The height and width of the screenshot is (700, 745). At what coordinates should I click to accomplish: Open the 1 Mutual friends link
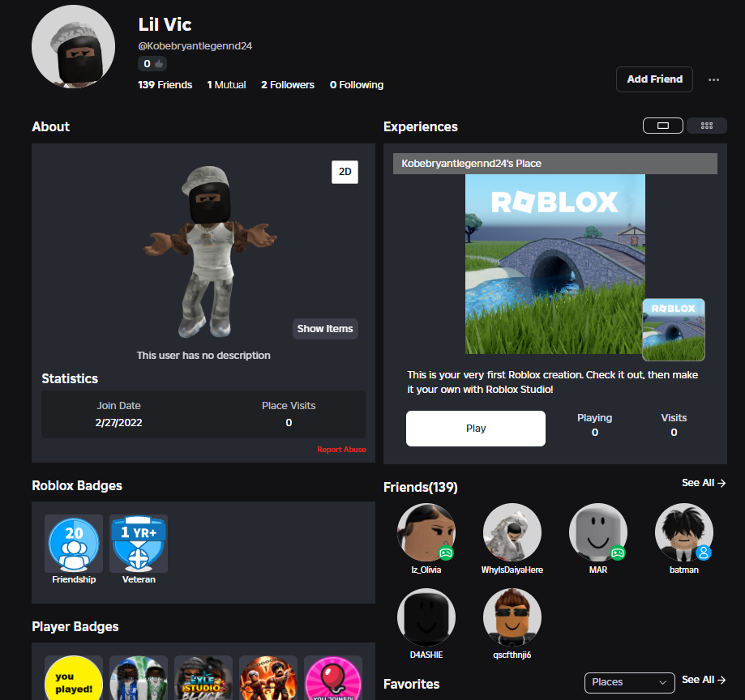[x=226, y=85]
